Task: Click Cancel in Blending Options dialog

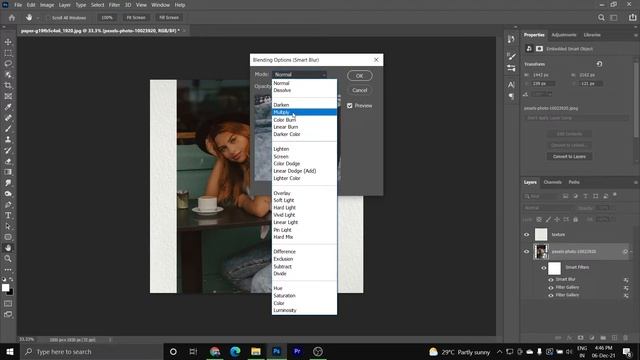Action: pos(360,90)
